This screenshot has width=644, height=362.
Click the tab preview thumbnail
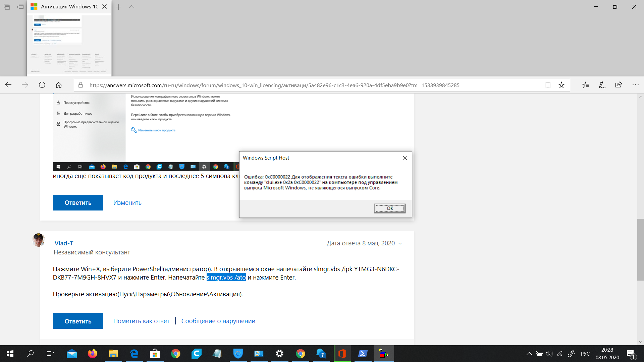pos(69,45)
